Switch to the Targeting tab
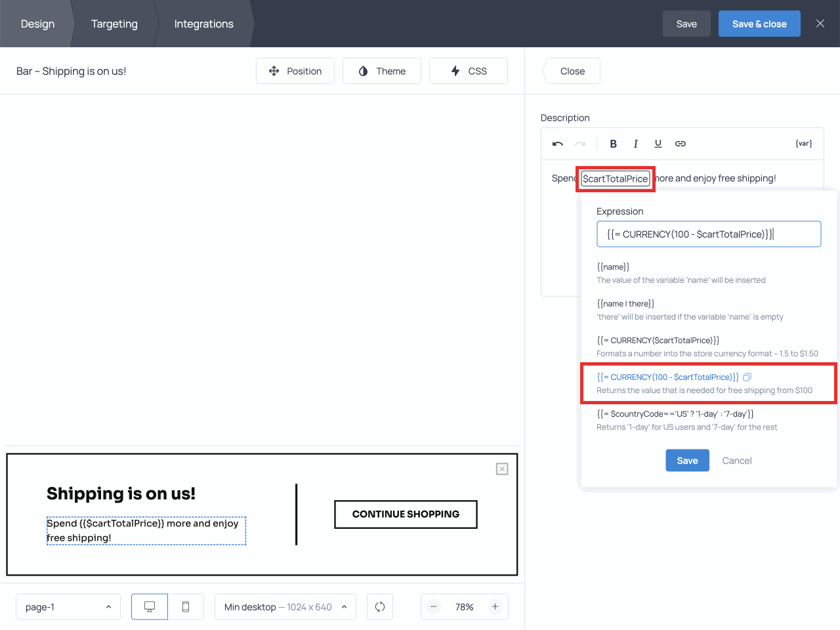The width and height of the screenshot is (840, 630). pyautogui.click(x=114, y=24)
